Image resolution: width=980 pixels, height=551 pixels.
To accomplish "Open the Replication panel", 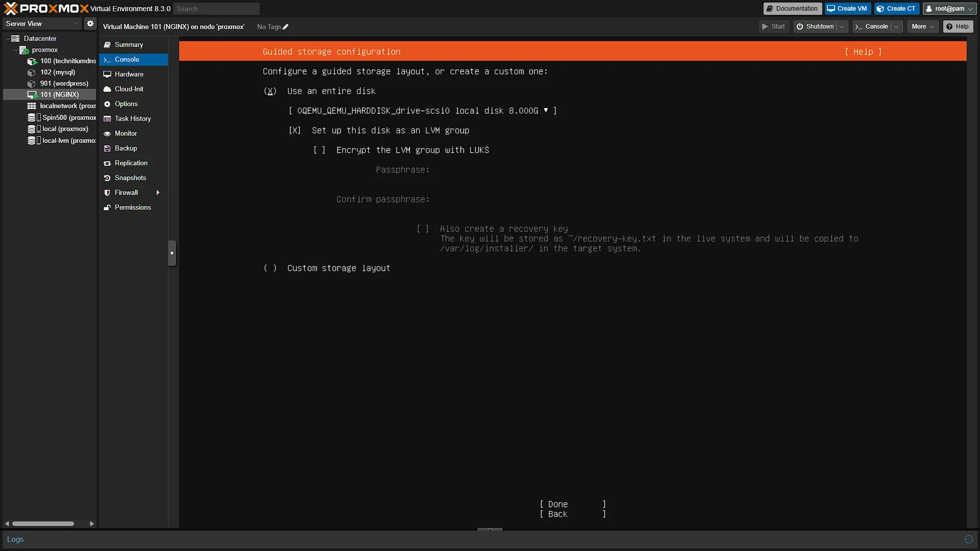I will [x=133, y=163].
